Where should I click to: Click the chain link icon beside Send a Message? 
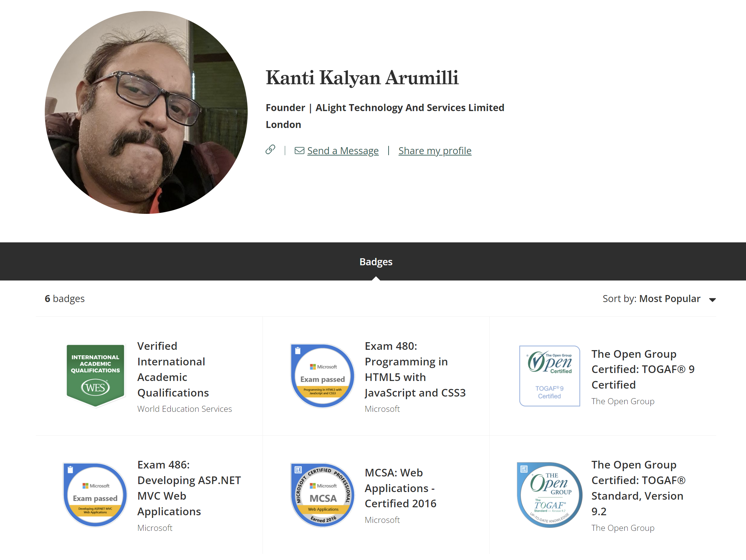coord(270,150)
